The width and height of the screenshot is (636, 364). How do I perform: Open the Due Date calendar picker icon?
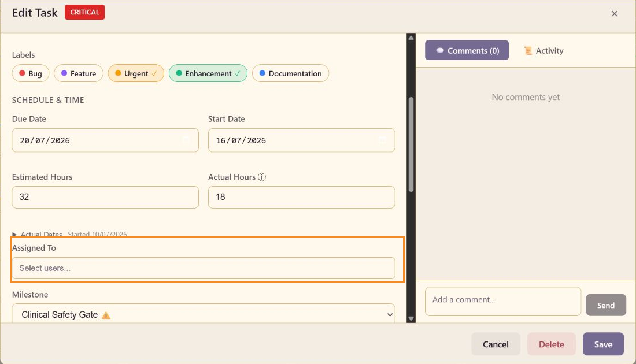pyautogui.click(x=186, y=140)
